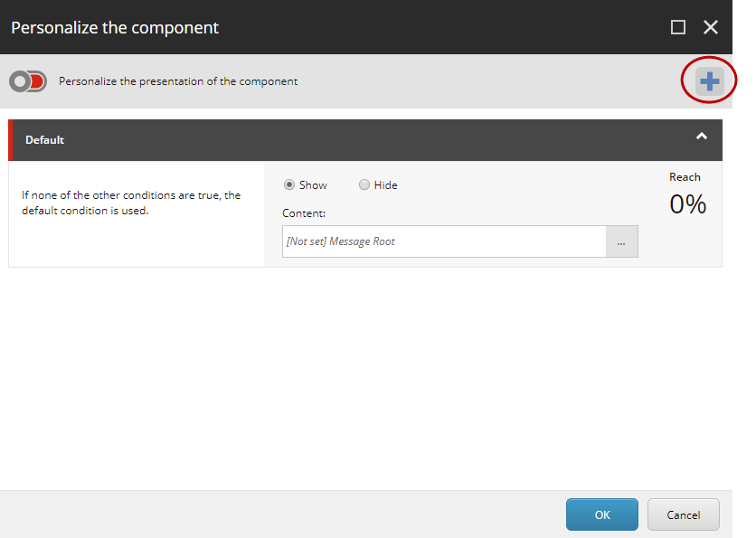Click the red accent strip on Default header

[x=11, y=140]
